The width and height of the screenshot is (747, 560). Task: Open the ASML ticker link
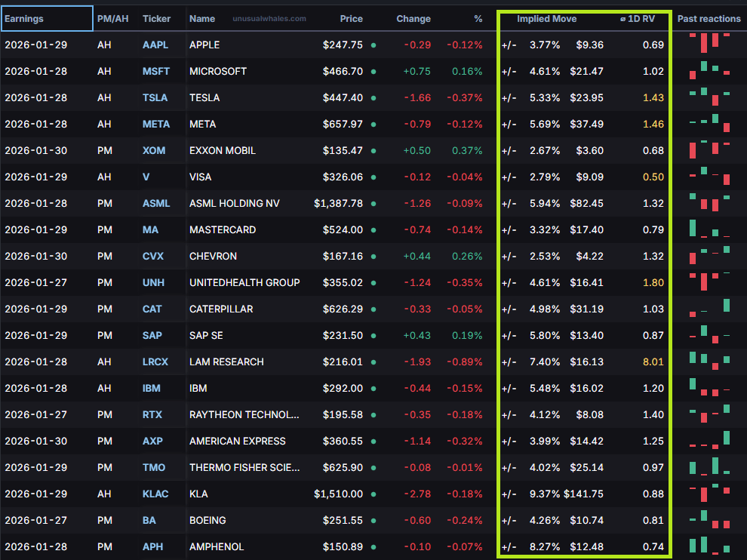pos(156,204)
